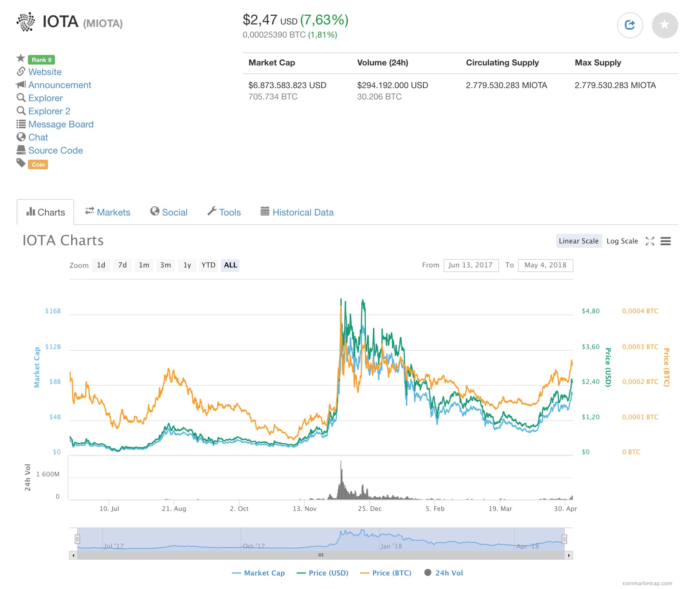Click the IOTA Charts heading
This screenshot has width=700, height=589.
pyautogui.click(x=63, y=240)
